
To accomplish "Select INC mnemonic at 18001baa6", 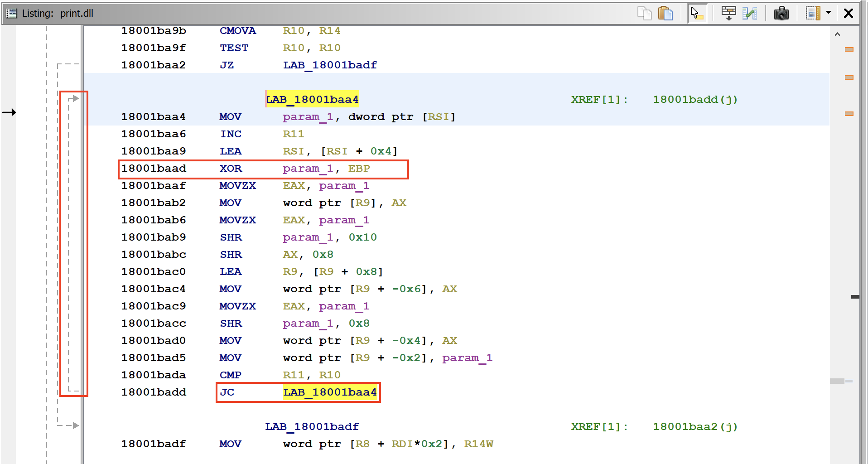I will 231,134.
